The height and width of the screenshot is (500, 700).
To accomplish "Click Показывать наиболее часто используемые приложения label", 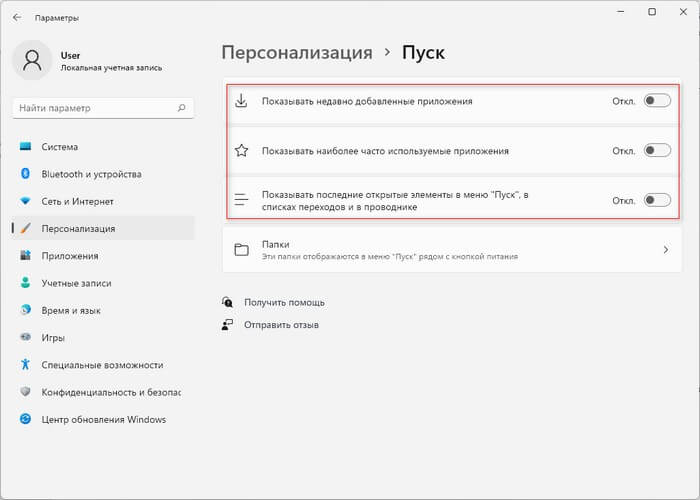I will click(x=385, y=151).
